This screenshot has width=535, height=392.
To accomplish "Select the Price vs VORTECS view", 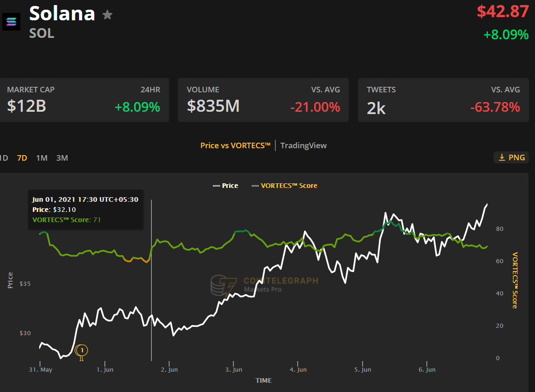I will pyautogui.click(x=236, y=145).
